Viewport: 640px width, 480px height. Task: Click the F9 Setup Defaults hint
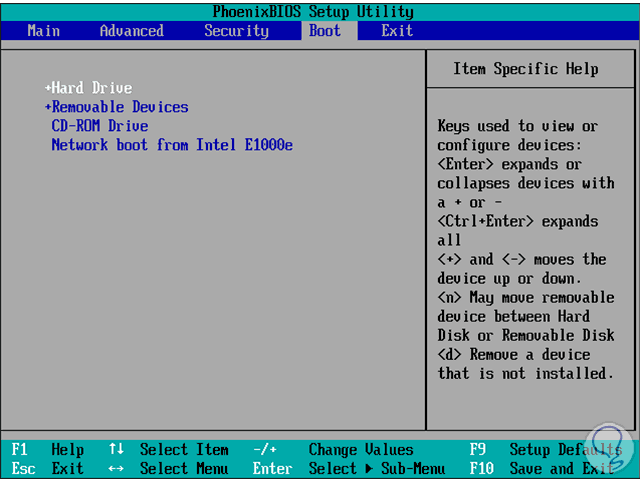[546, 450]
